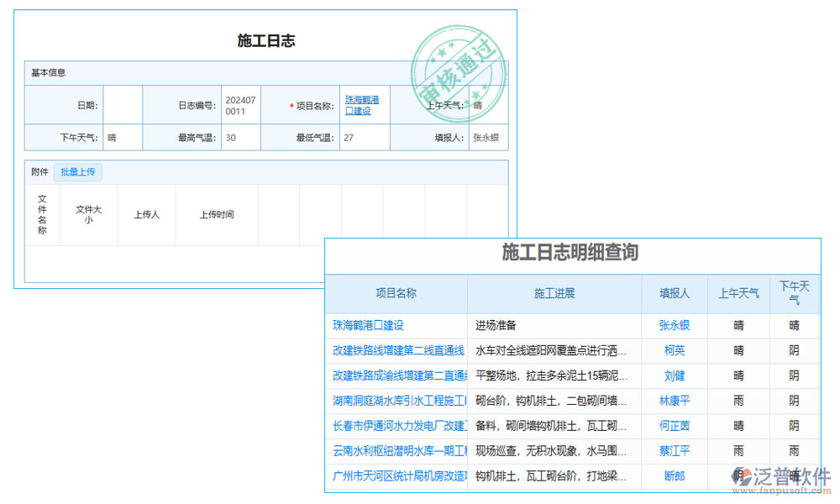Click the 项目名称 column header

(x=395, y=293)
